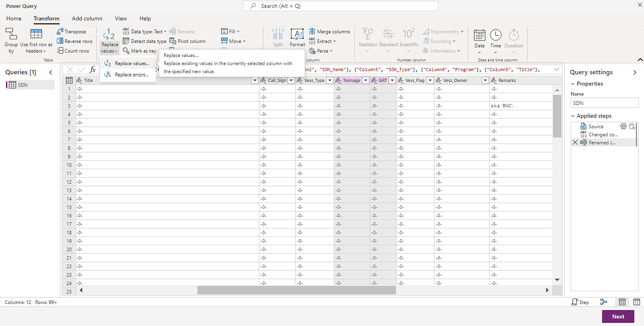Focus the Search box
The width and height of the screenshot is (644, 326).
pyautogui.click(x=341, y=6)
